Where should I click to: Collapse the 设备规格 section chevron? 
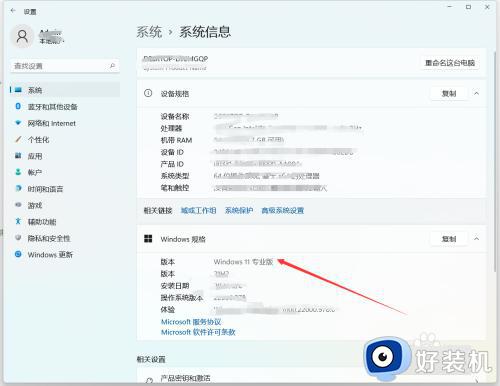coord(477,94)
